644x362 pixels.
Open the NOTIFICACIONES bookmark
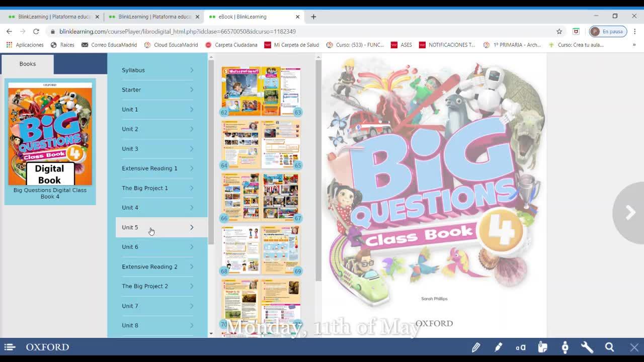click(x=447, y=45)
